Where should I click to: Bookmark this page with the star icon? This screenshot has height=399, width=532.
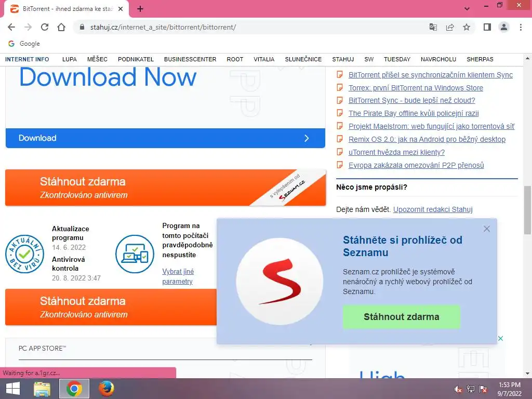coord(467,27)
